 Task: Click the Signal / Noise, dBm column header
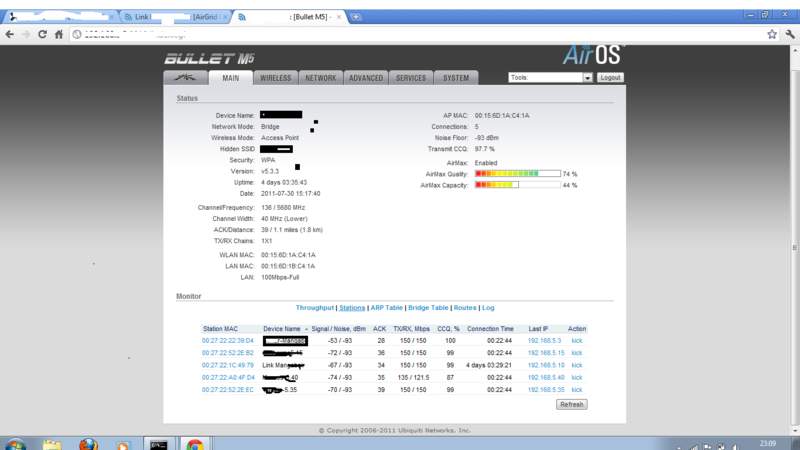click(338, 329)
